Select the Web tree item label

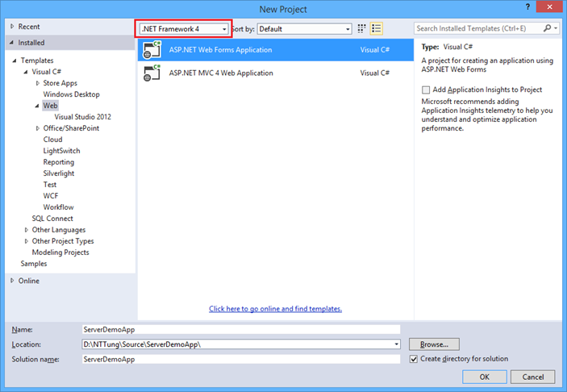[x=50, y=106]
